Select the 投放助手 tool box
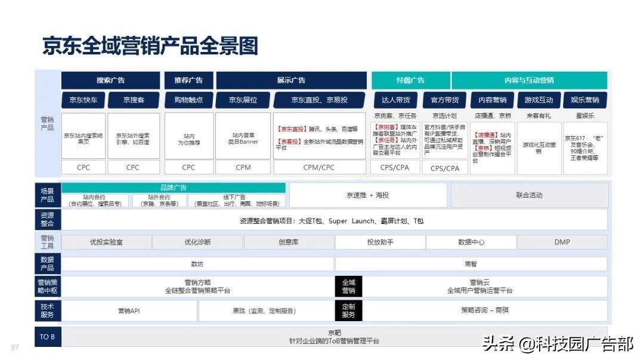Viewport: 644px width, 363px height. [x=380, y=242]
